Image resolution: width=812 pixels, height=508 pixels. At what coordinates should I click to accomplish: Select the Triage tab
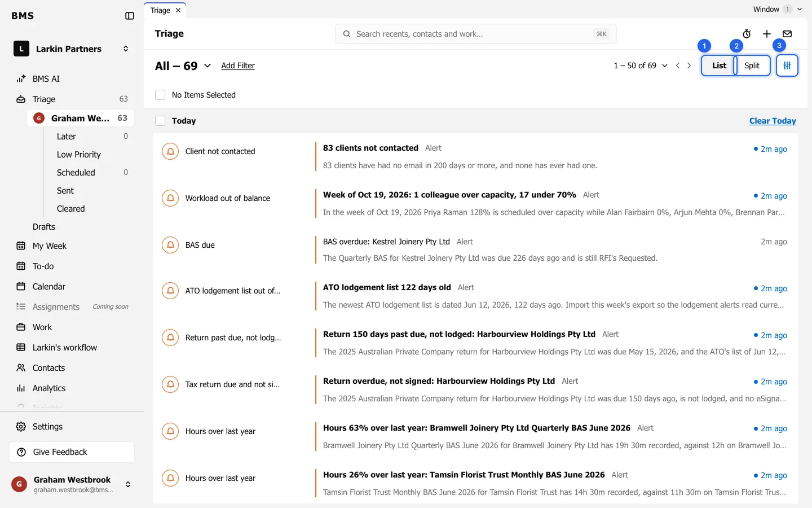point(160,10)
